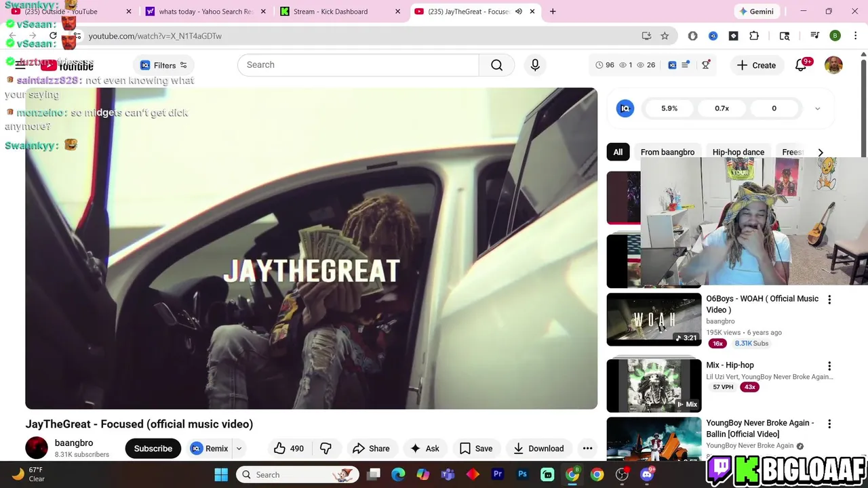The height and width of the screenshot is (488, 868).
Task: Select the Hip-hop dance chip
Action: (x=738, y=152)
